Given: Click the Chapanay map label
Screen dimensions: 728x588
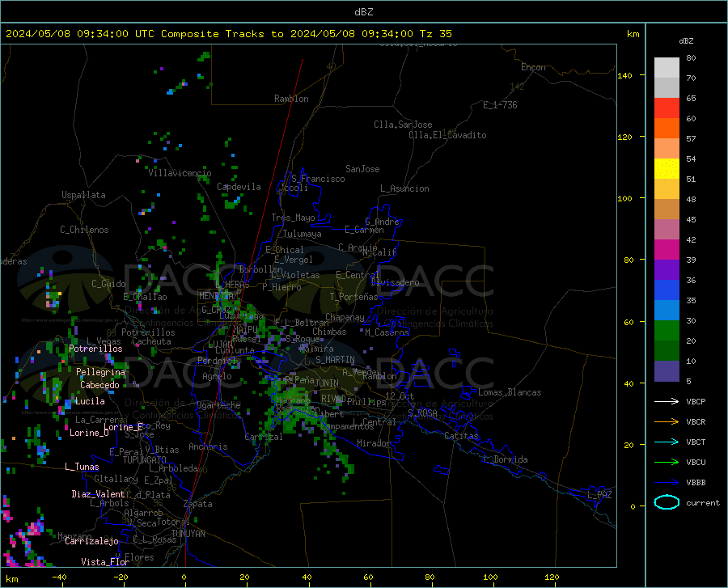Looking at the screenshot, I should [x=345, y=317].
